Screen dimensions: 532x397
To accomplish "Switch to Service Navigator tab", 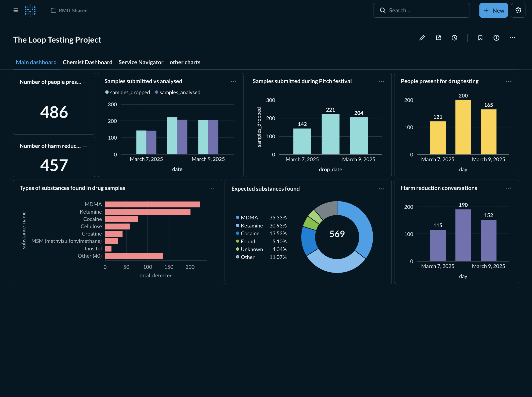I will pos(141,62).
